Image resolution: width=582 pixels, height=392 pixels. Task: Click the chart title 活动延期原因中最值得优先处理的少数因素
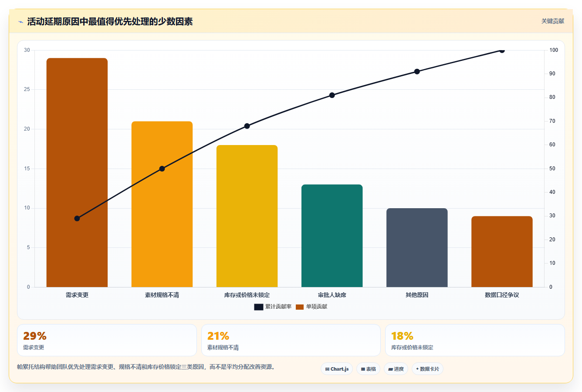(110, 21)
